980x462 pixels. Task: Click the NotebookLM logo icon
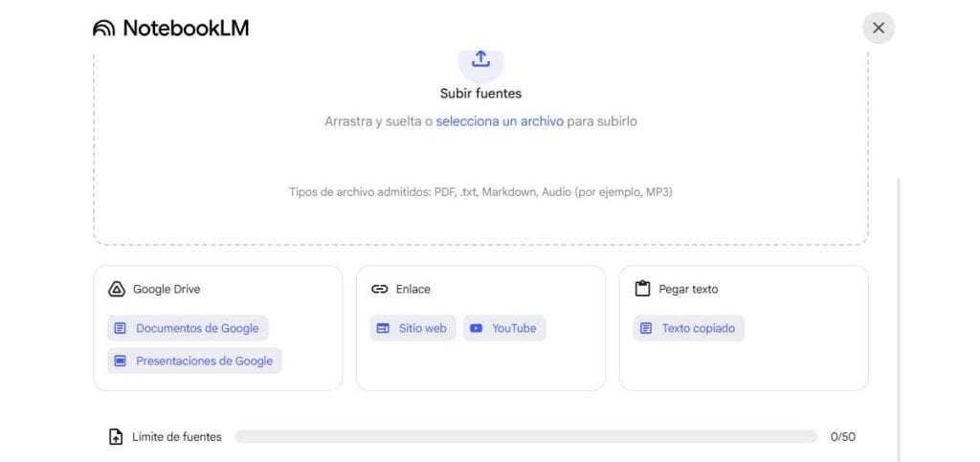click(103, 29)
